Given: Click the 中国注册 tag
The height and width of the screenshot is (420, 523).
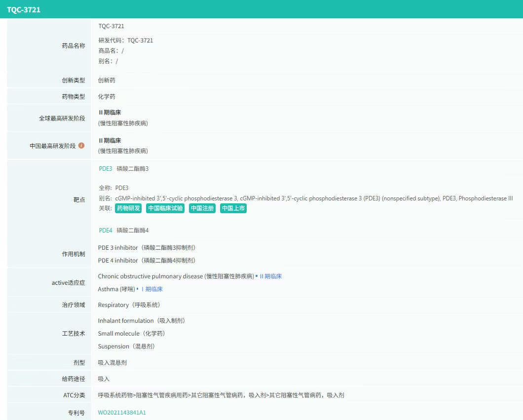Looking at the screenshot, I should click(x=202, y=208).
